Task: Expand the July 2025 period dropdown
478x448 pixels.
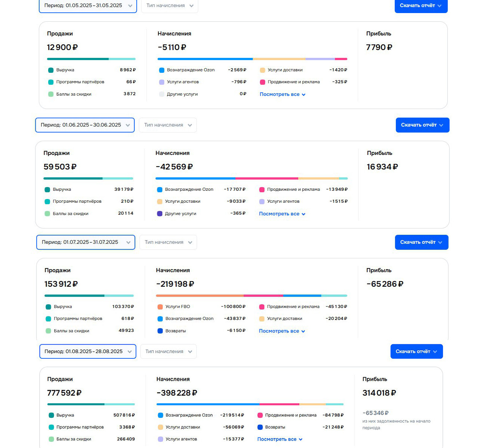Action: [86, 242]
